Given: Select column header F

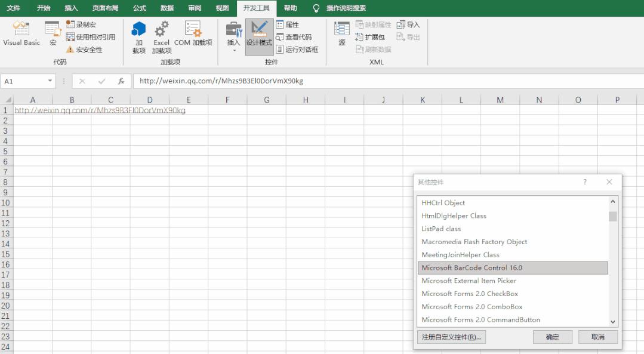Looking at the screenshot, I should [x=227, y=100].
